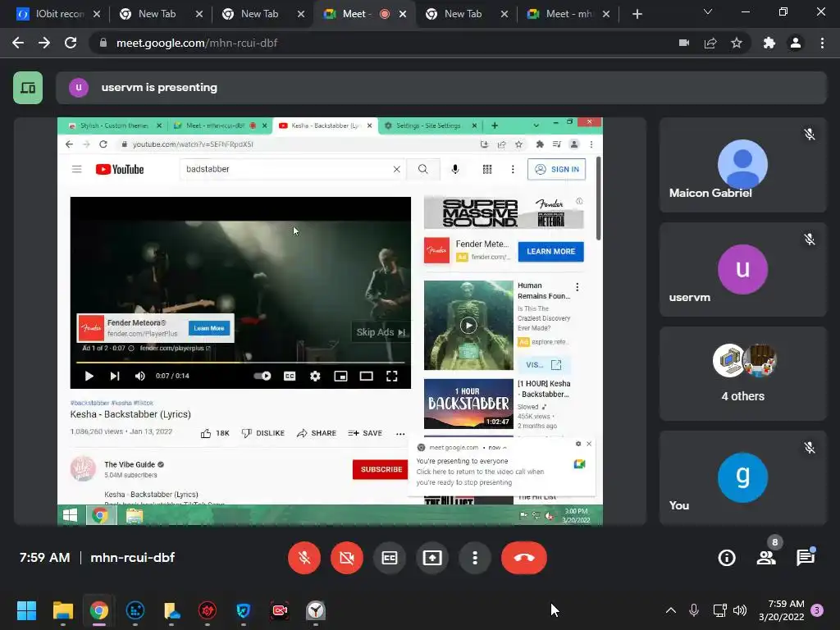Image resolution: width=840 pixels, height=630 pixels.
Task: Click SHARE under the video
Action: pyautogui.click(x=317, y=433)
